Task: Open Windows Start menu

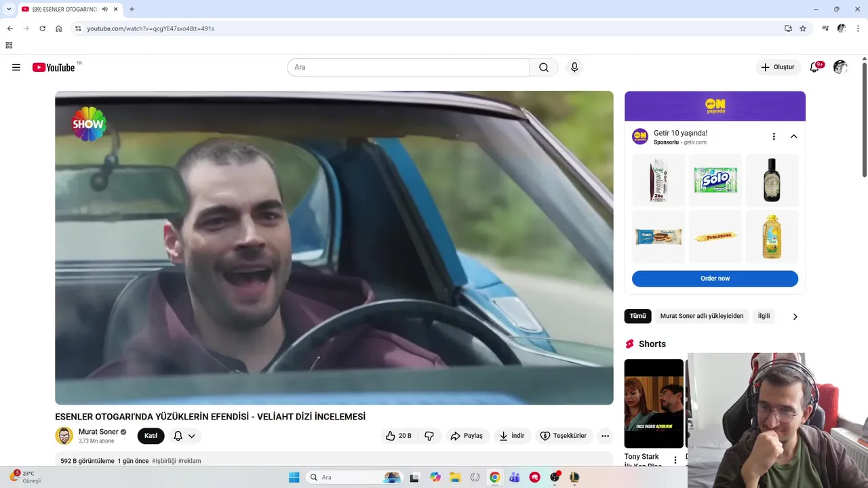Action: point(294,477)
